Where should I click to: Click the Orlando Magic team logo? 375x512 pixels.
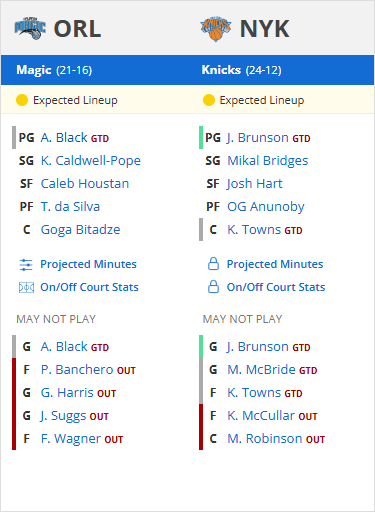click(x=30, y=28)
